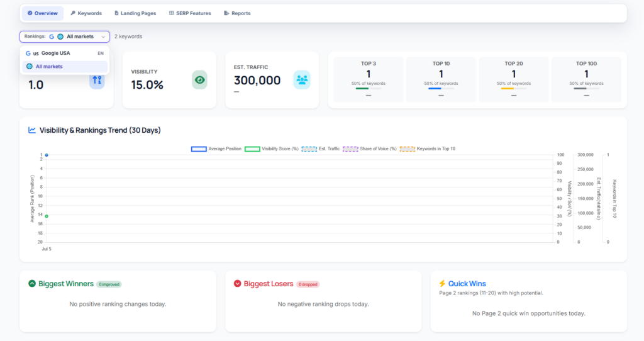Switch to the Keywords tab

click(86, 13)
